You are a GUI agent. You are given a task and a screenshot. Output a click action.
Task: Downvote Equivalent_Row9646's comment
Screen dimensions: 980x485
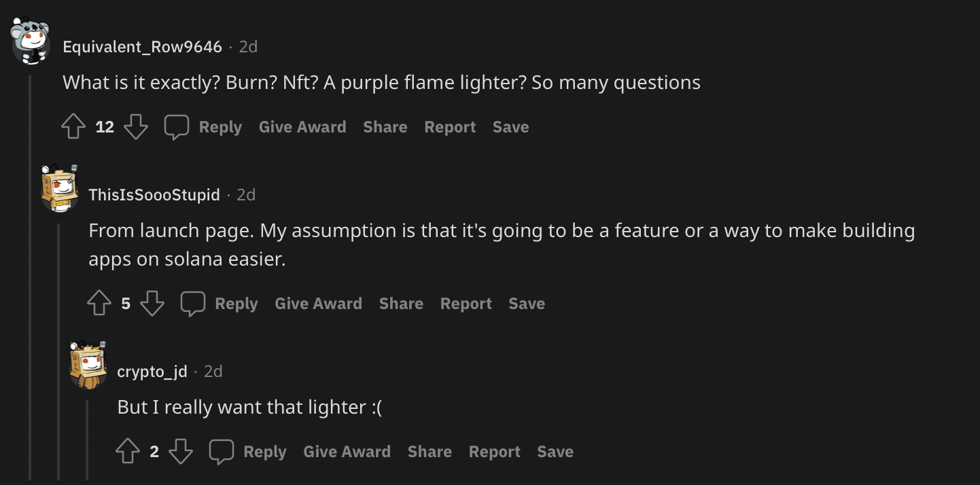(x=136, y=127)
